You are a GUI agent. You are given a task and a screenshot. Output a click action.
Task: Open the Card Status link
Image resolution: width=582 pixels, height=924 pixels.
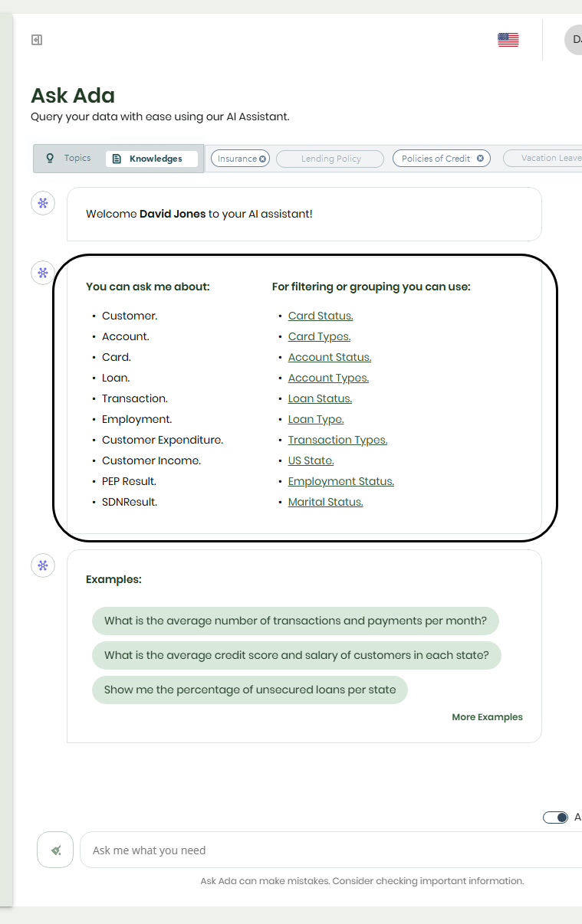point(320,316)
